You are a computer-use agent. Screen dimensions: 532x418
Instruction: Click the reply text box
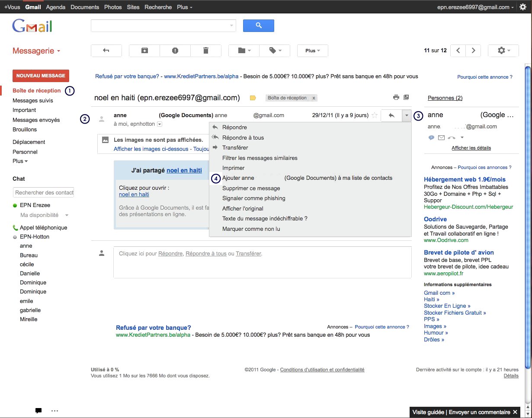(x=262, y=262)
